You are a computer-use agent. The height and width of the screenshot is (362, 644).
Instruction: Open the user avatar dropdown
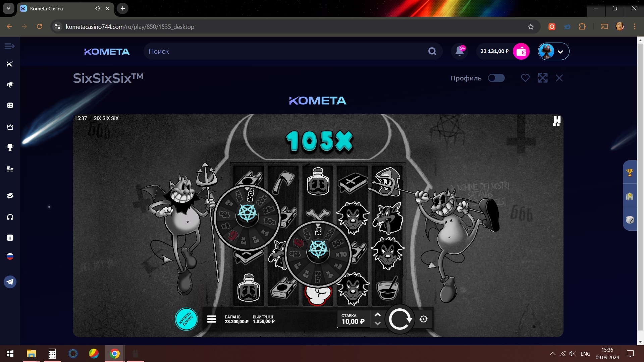(553, 51)
